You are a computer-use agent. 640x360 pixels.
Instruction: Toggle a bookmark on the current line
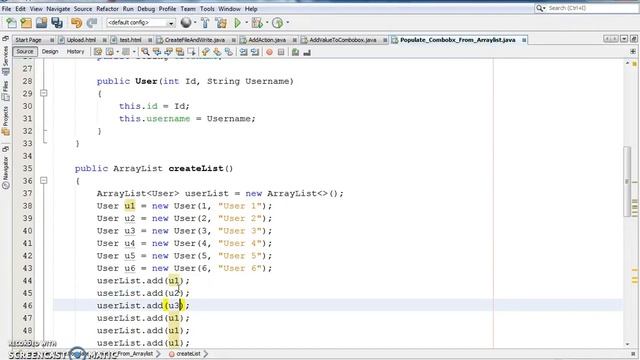click(229, 52)
